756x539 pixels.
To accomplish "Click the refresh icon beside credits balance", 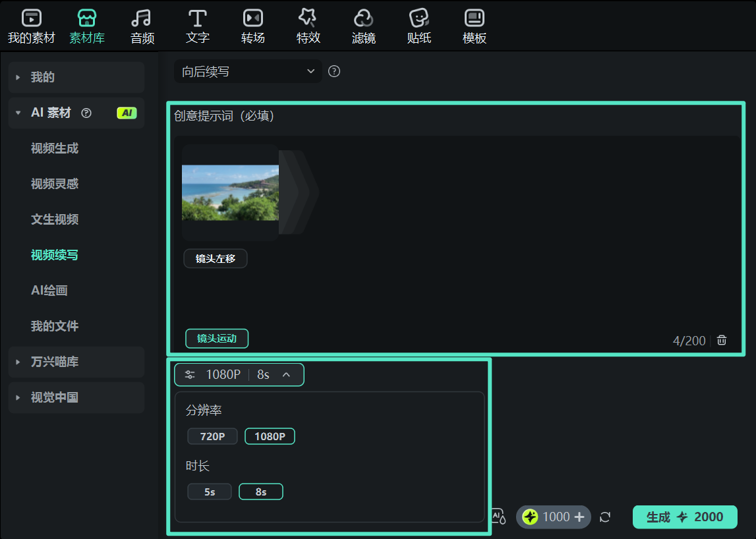I will pos(605,517).
